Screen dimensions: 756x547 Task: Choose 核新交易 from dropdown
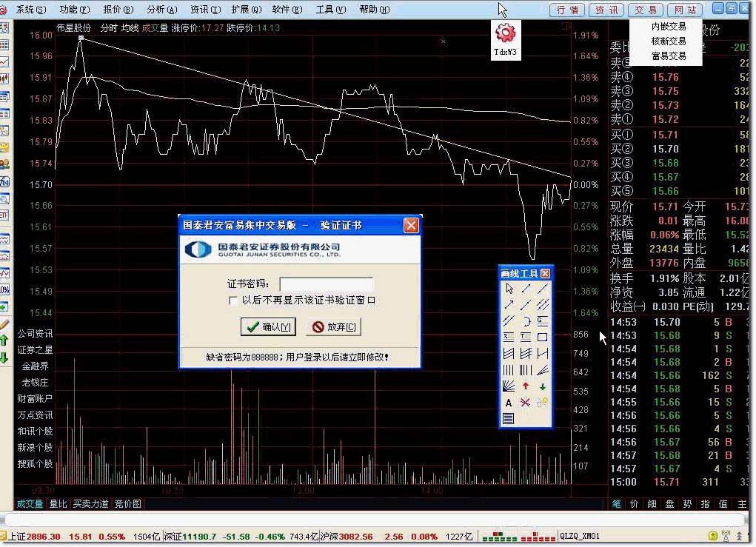(x=668, y=41)
